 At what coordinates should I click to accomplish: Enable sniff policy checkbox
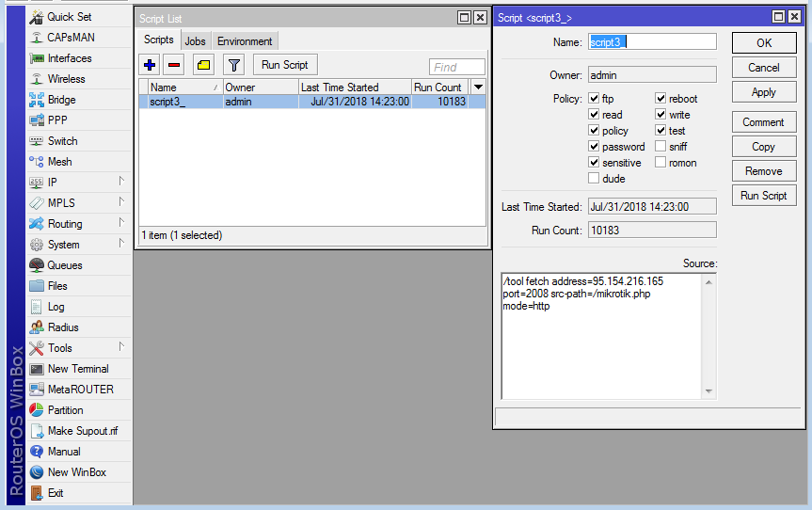pos(661,147)
